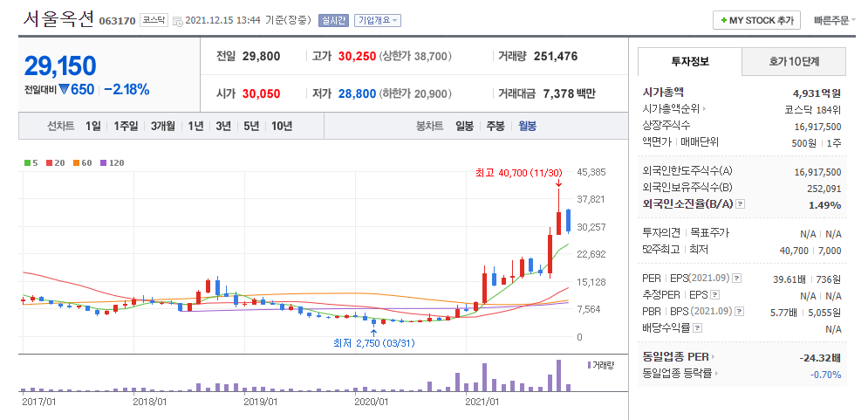Click the help icon next to 배당수익률
This screenshot has height=420, width=868.
[x=698, y=328]
